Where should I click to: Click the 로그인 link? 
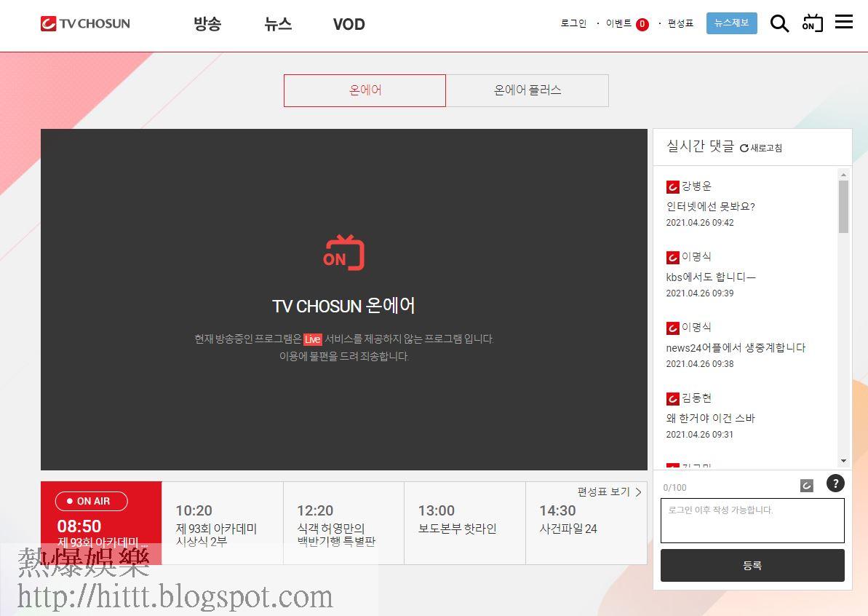573,23
